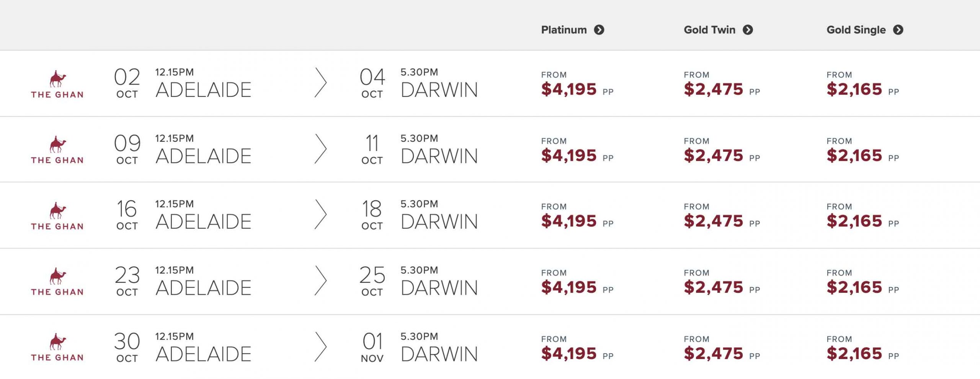Click The Ghan logo on 30 Oct row
This screenshot has height=379, width=980.
(x=57, y=348)
